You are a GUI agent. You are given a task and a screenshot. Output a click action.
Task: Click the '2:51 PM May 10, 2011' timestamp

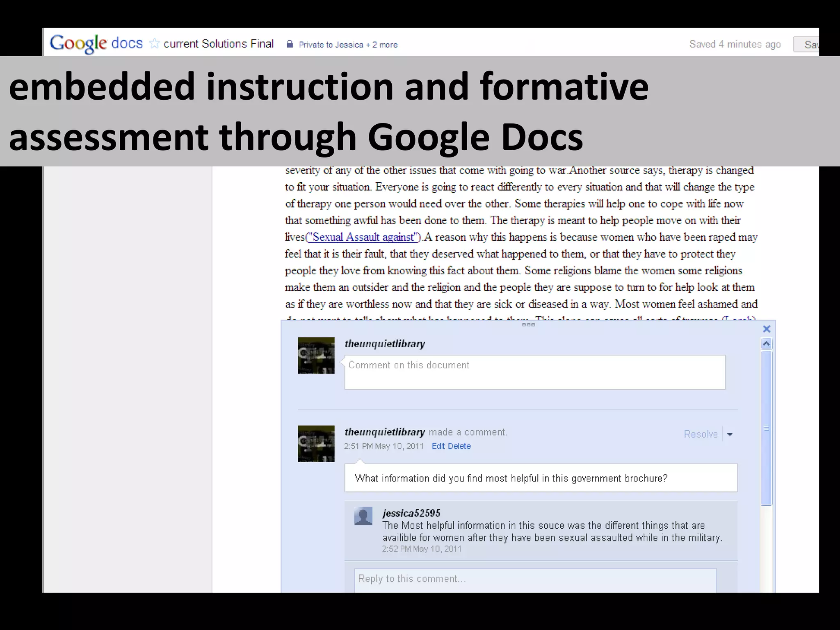(384, 446)
